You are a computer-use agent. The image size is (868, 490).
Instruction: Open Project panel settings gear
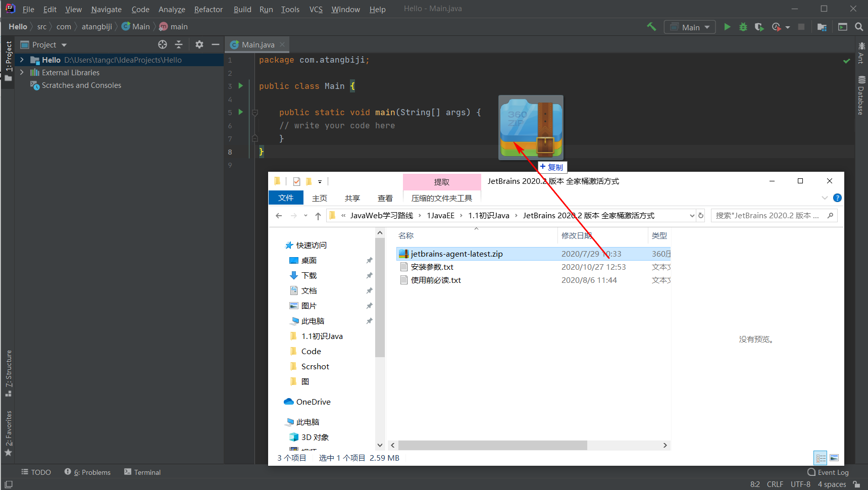coord(199,44)
